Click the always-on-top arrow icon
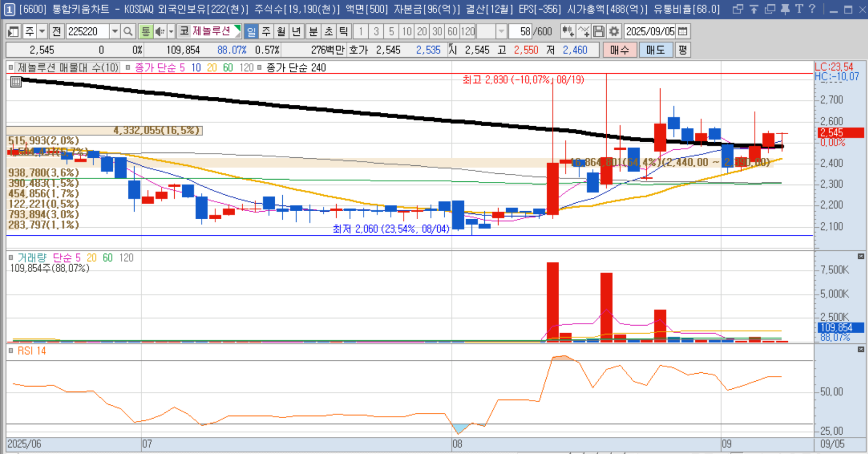Screen dimensions: 868x454 754,9
